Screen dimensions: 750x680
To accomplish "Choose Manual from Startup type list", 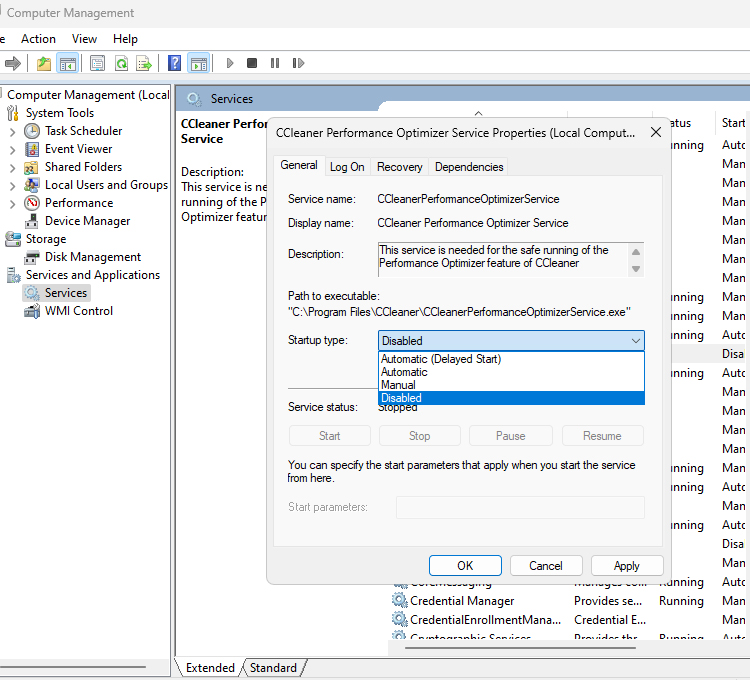I will click(398, 385).
